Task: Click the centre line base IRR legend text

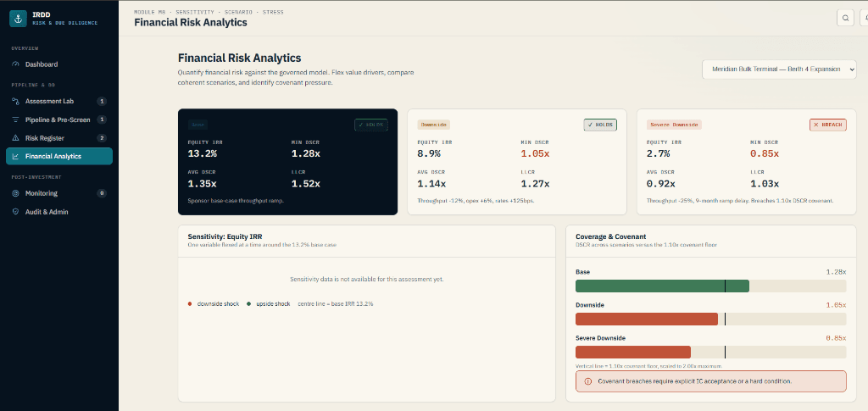Action: 336,303
